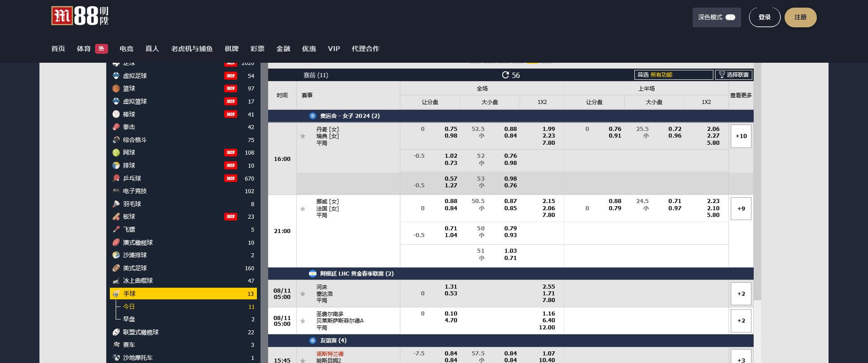The width and height of the screenshot is (868, 363).
Task: Choose 今日 under handball
Action: coord(129,307)
